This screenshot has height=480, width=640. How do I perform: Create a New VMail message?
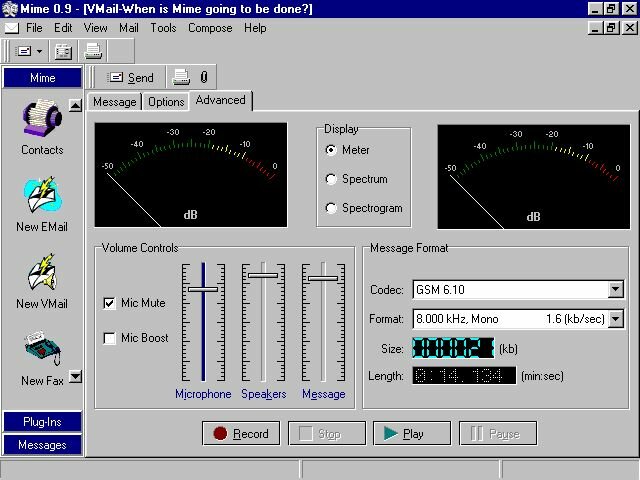(42, 271)
